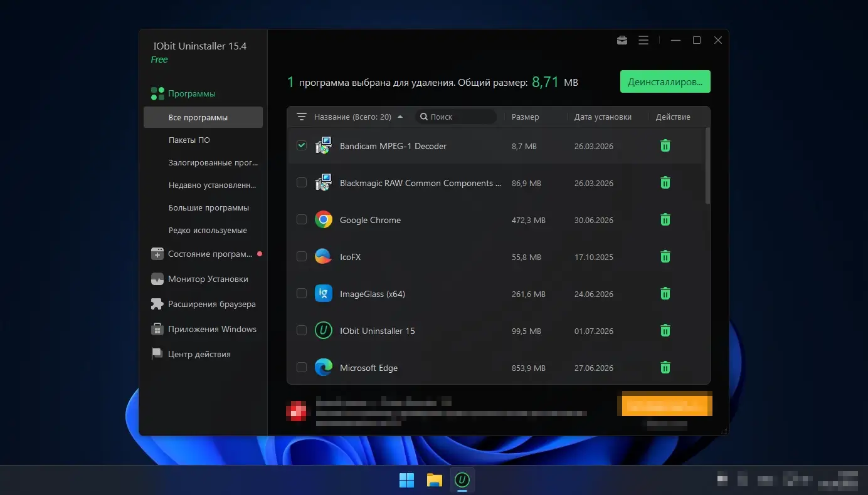Click the Поиск search field

point(456,117)
